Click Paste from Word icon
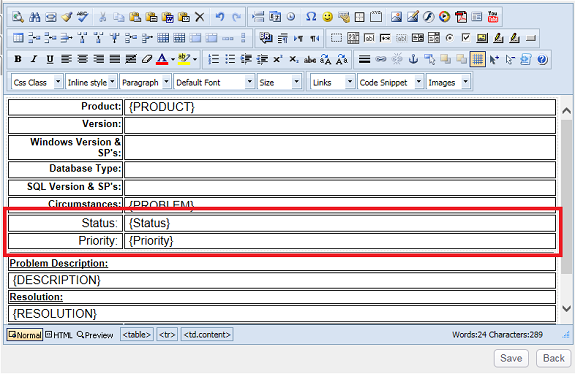 tap(168, 17)
